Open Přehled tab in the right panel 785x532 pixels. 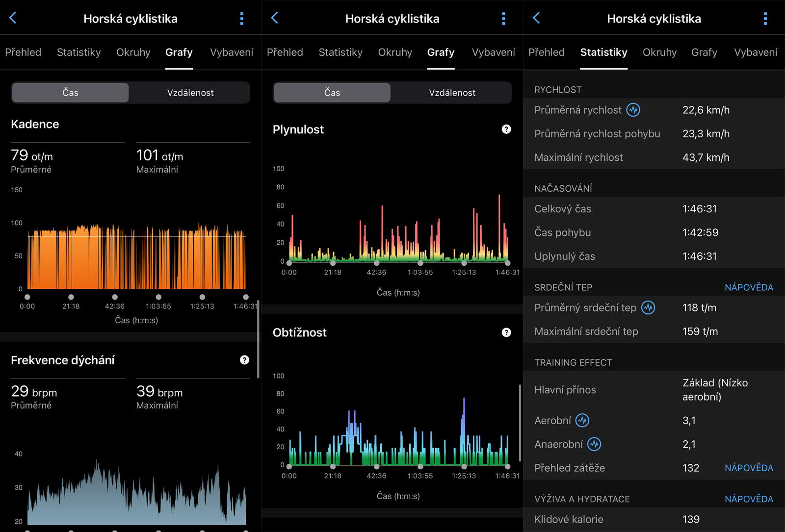(x=546, y=52)
